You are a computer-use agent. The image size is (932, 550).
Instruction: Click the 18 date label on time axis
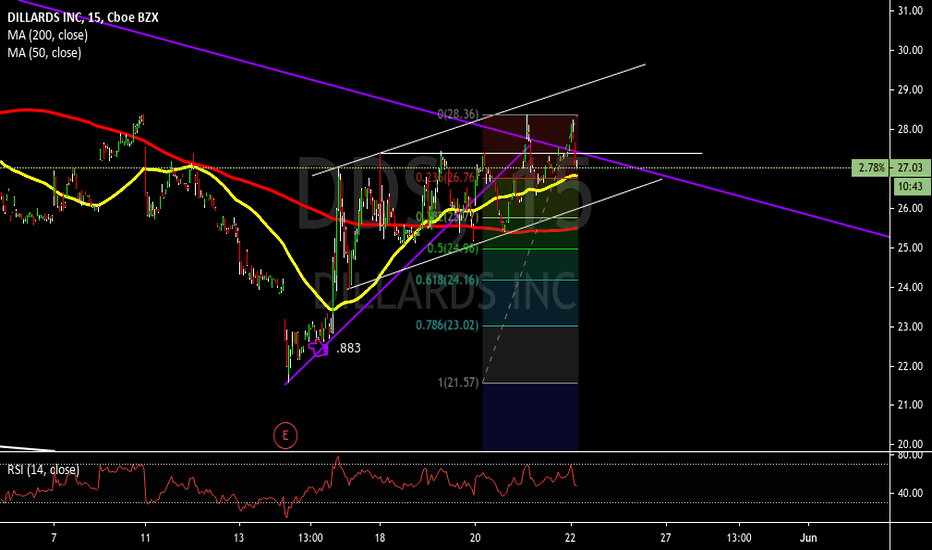click(380, 538)
